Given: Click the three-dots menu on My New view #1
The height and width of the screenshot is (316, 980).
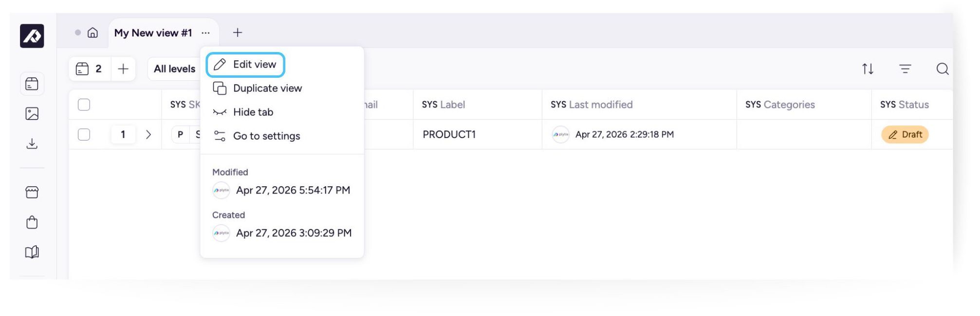Looking at the screenshot, I should (206, 33).
